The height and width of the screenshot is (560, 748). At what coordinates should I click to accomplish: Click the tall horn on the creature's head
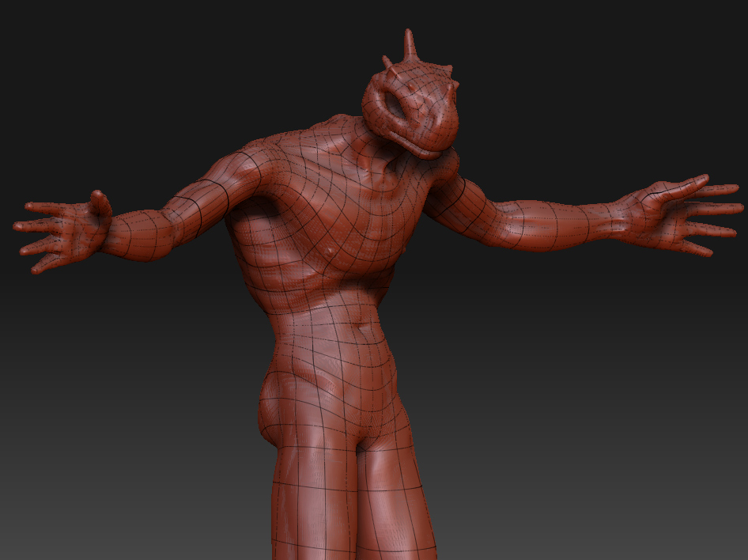(x=410, y=45)
